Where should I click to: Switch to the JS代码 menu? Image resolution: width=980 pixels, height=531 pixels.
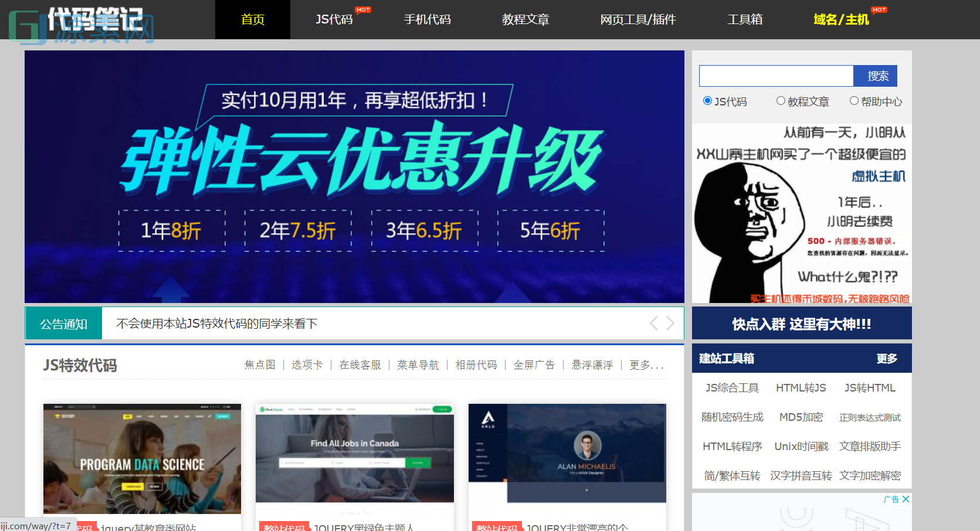click(x=334, y=19)
